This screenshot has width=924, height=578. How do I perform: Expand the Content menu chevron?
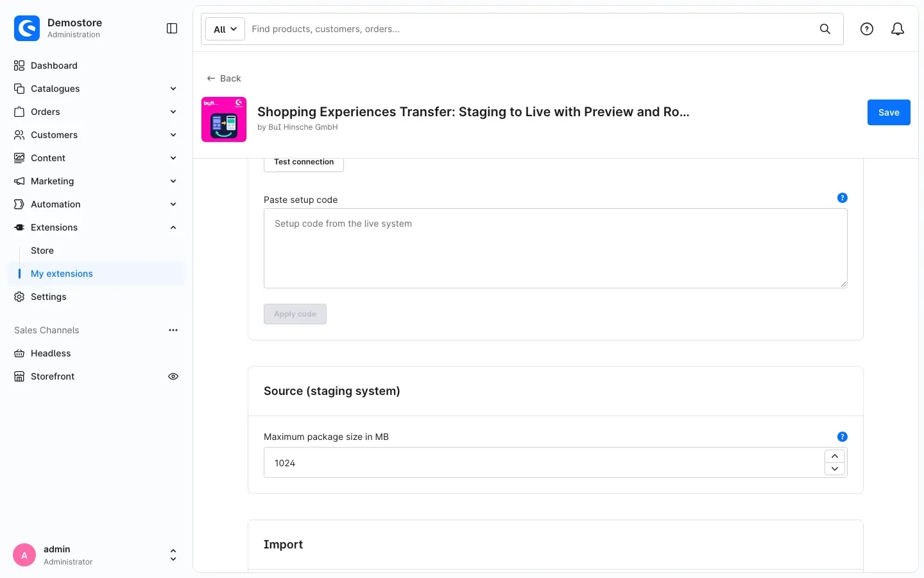[x=173, y=158]
